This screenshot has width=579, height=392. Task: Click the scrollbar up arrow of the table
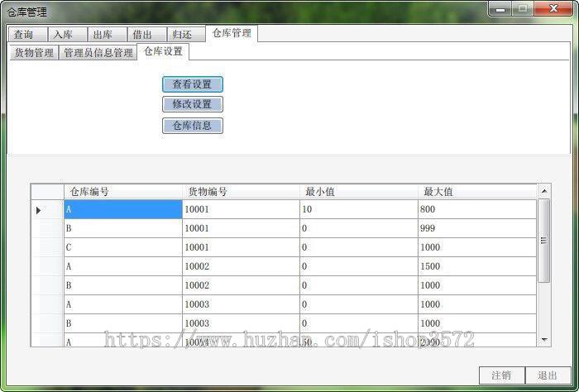(544, 191)
